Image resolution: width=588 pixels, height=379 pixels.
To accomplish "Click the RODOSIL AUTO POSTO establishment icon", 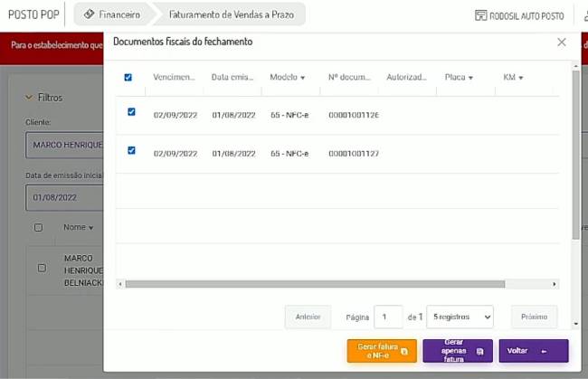I will (480, 16).
